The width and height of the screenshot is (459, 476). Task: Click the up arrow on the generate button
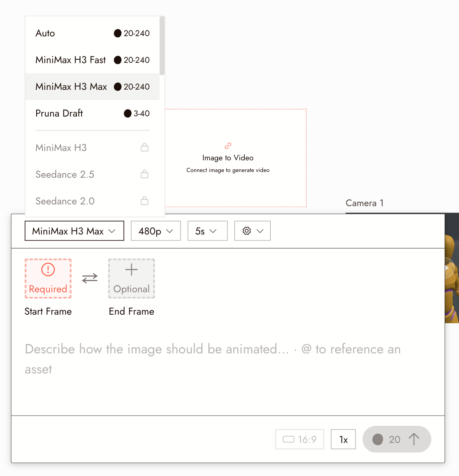(x=414, y=439)
